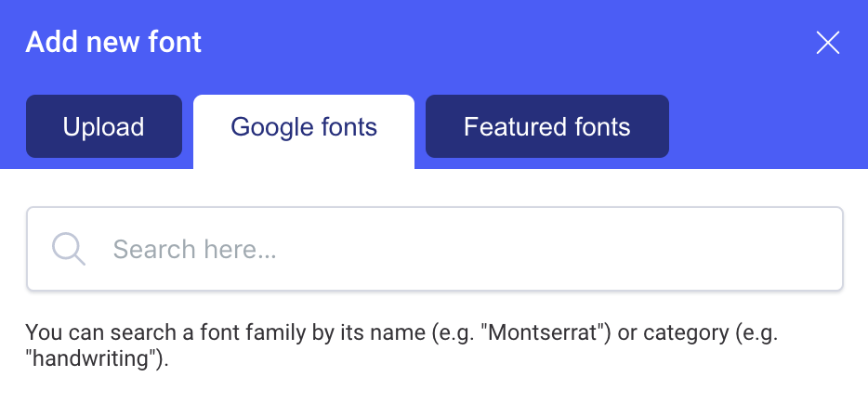Click the white X in the header
This screenshot has height=403, width=868.
click(x=827, y=43)
